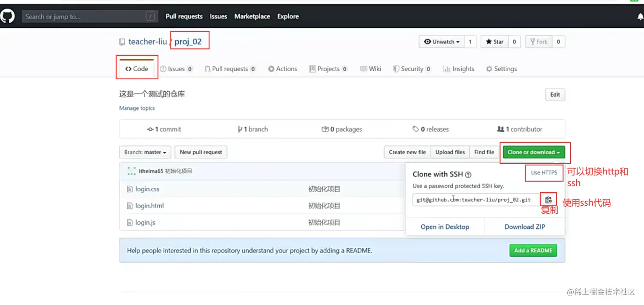Click the help icon beside Clone with SSH
The image size is (644, 305).
pyautogui.click(x=468, y=174)
